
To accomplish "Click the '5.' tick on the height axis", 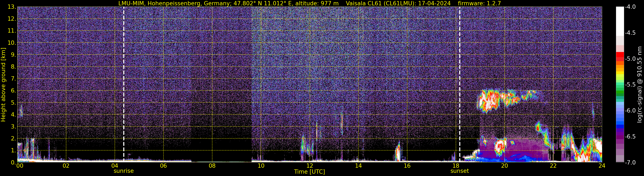I will pos(14,102).
